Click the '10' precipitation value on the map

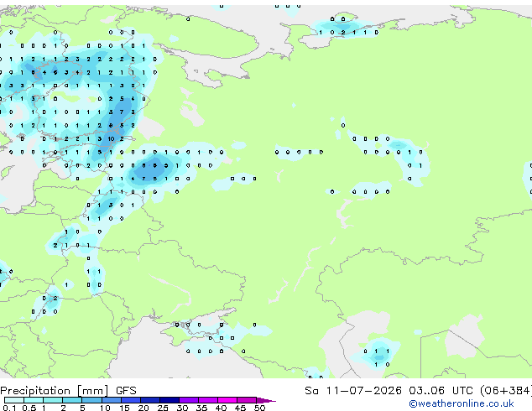tap(112, 138)
